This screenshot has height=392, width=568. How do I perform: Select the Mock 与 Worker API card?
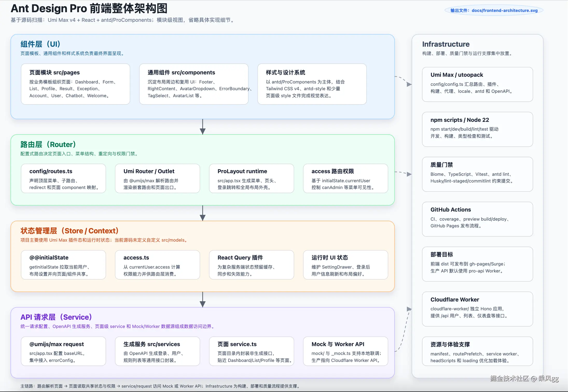345,351
